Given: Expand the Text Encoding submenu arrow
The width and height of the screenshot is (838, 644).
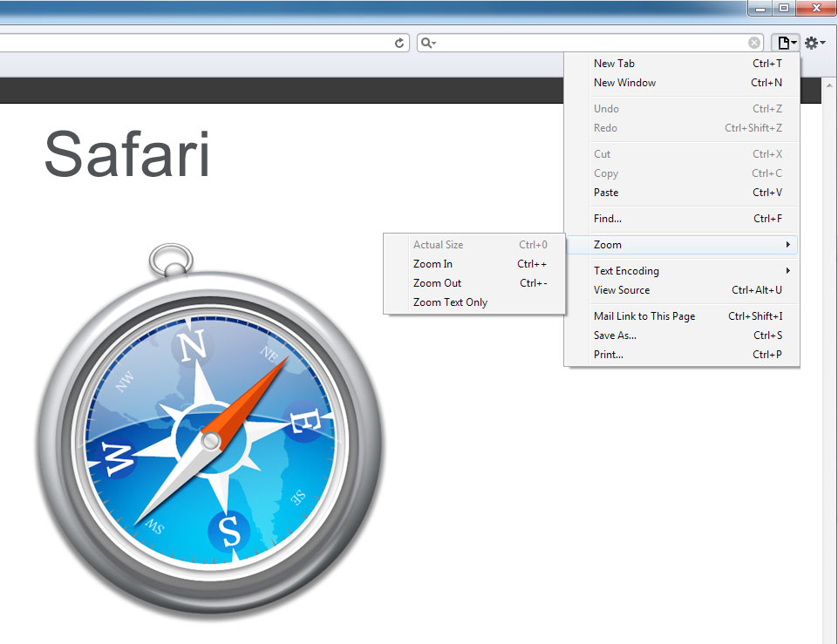Looking at the screenshot, I should (787, 271).
